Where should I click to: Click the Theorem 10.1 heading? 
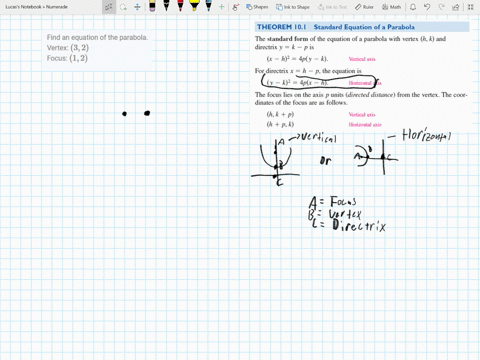click(x=336, y=27)
